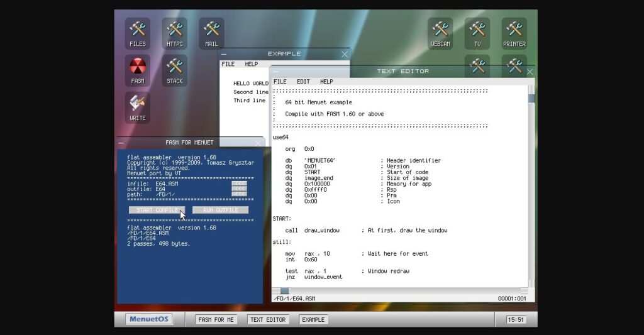644x335 pixels.
Task: Open the FILES desktop icon
Action: click(137, 33)
